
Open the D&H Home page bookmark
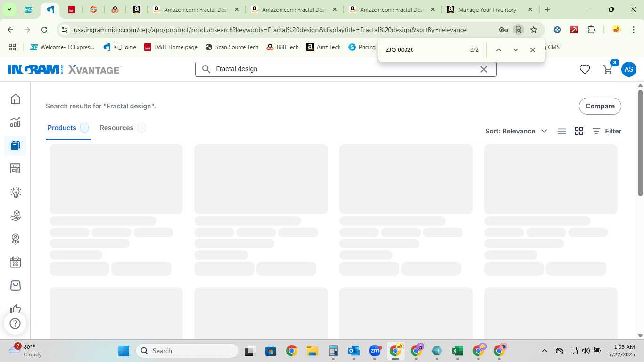coord(171,47)
